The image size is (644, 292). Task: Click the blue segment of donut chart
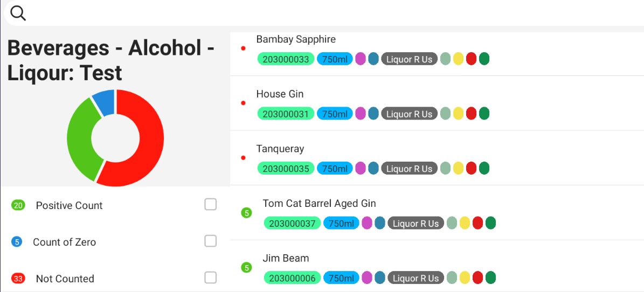104,102
